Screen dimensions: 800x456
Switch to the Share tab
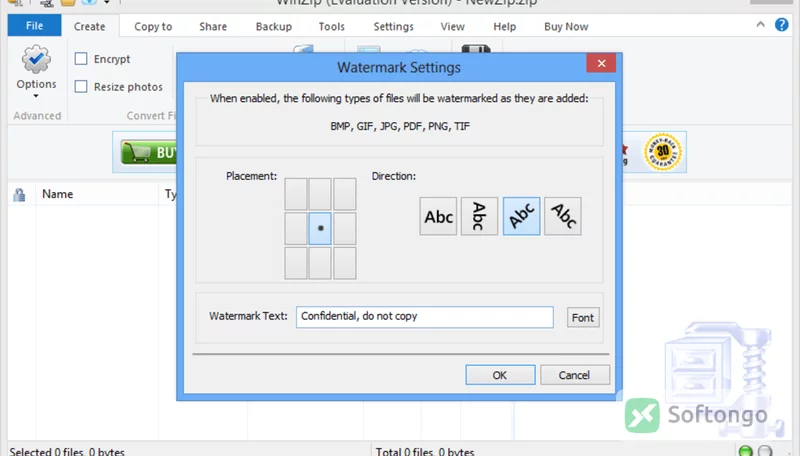(213, 27)
